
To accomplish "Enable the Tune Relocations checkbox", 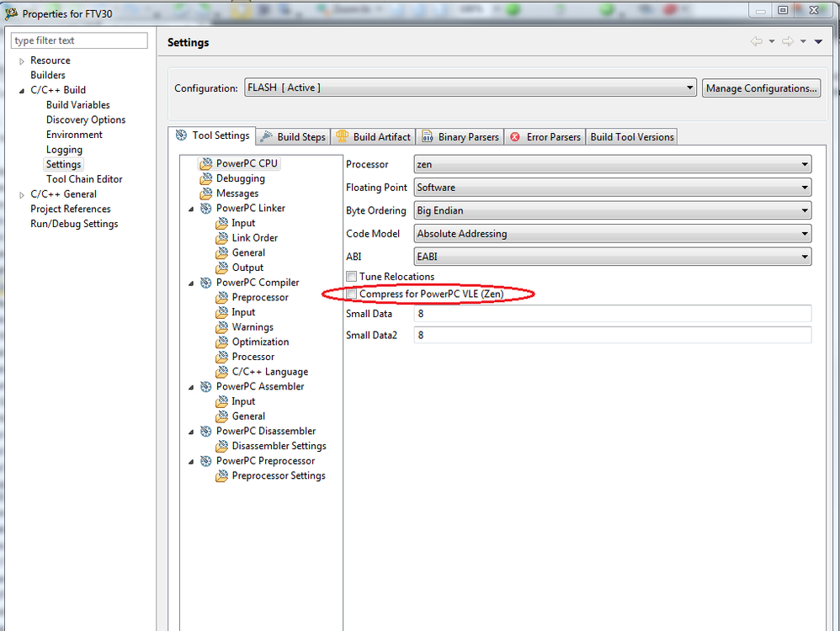I will coord(352,277).
